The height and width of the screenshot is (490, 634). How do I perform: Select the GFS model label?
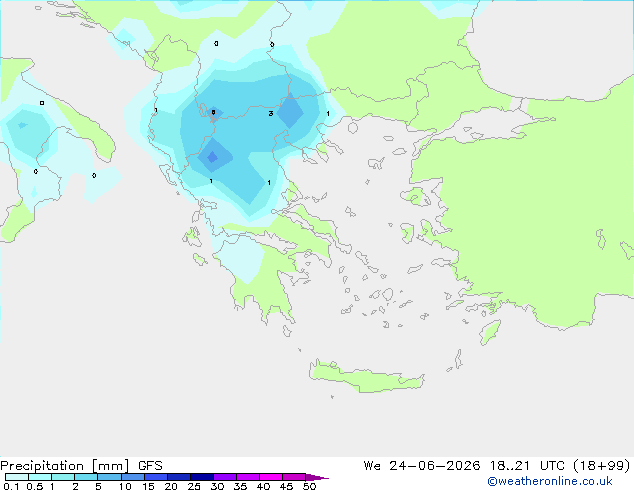tap(150, 466)
